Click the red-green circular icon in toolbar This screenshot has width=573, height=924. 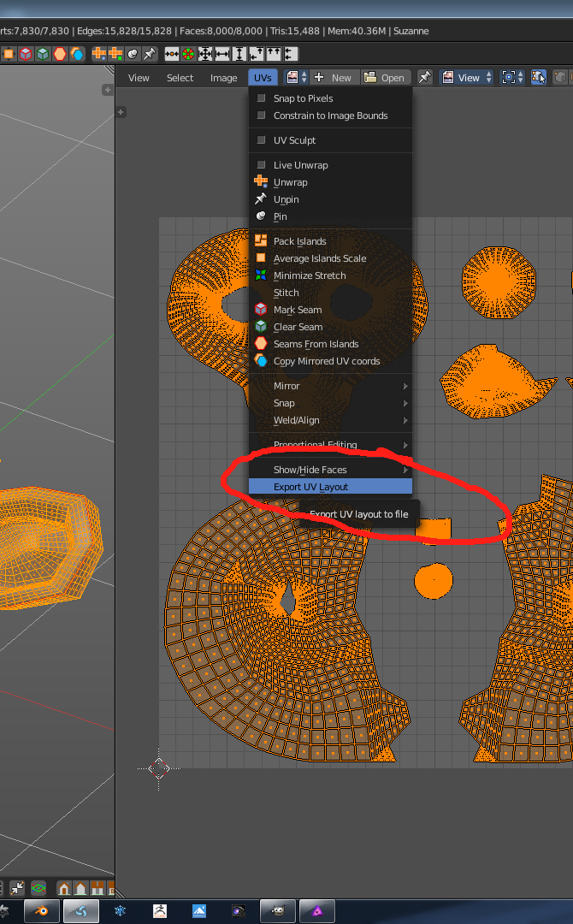(188, 54)
